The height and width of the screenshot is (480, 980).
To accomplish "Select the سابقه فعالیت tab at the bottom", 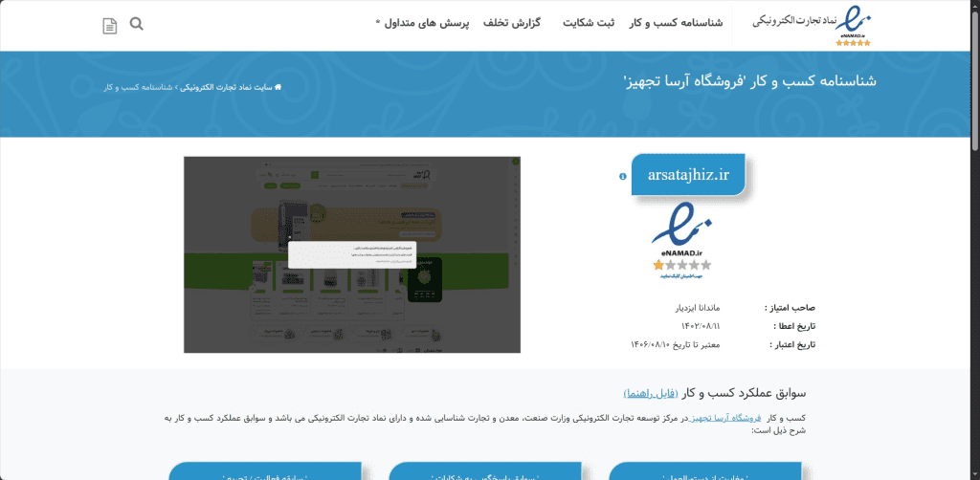I will pos(265,472).
